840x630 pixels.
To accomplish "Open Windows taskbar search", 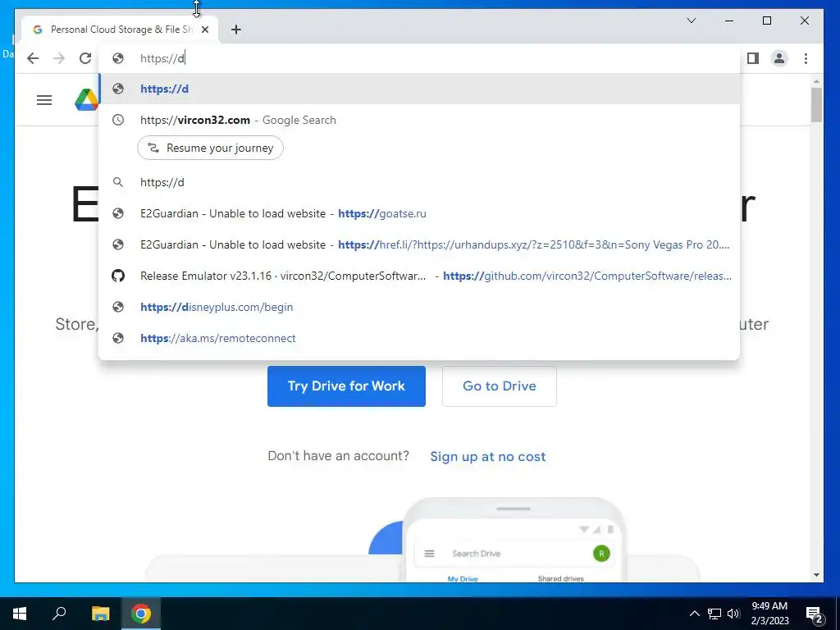I will click(59, 614).
